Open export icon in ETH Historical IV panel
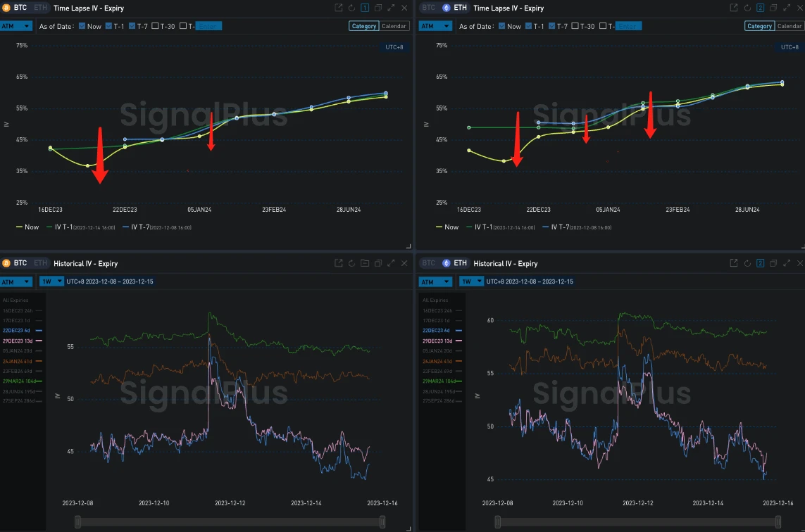Image resolution: width=805 pixels, height=532 pixels. 734,263
